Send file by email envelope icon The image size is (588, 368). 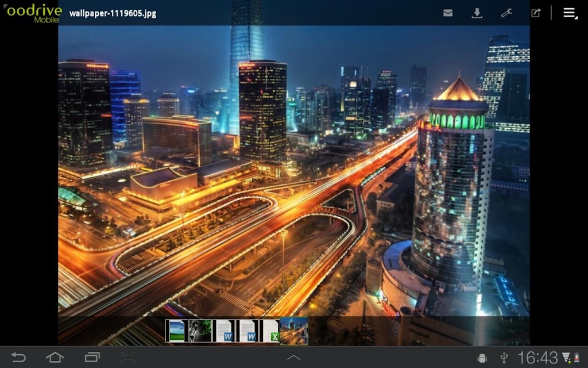coord(448,13)
